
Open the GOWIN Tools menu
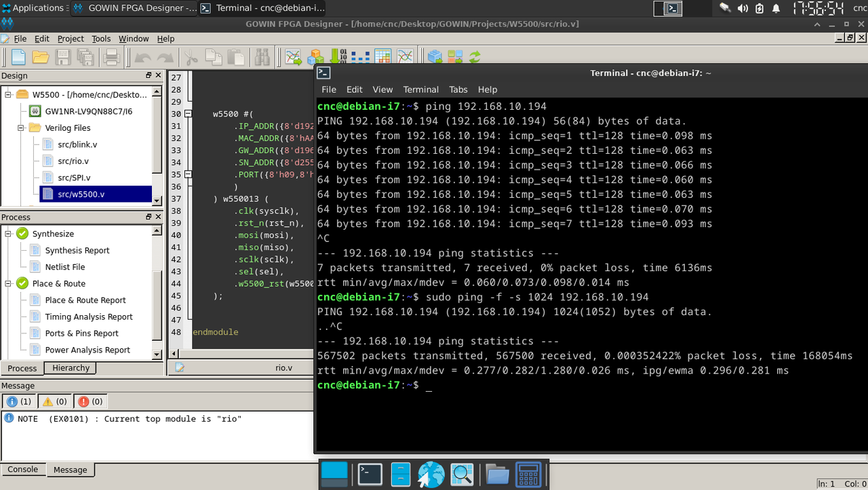101,39
